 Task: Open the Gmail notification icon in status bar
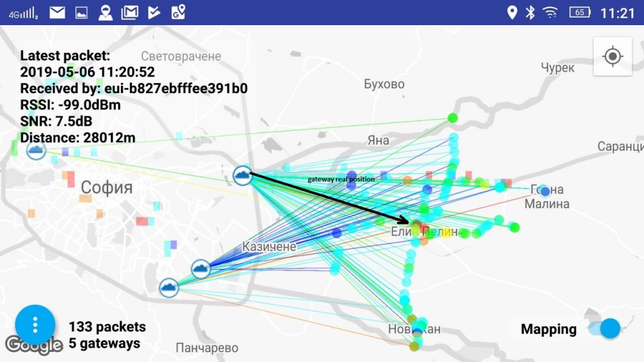130,11
